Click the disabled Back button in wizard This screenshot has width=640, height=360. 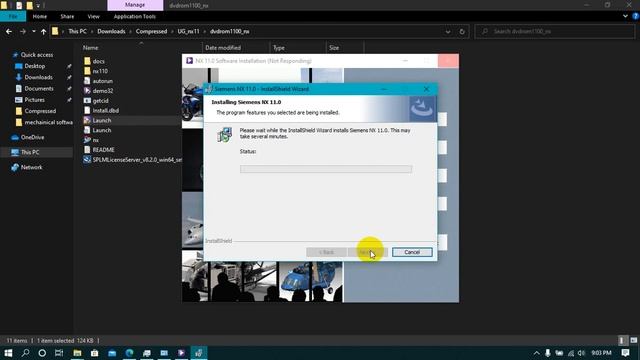point(327,252)
